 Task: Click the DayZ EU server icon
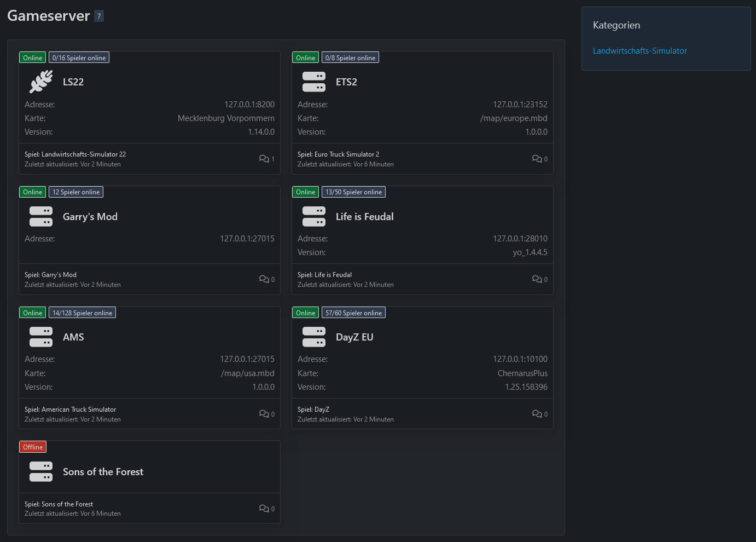click(313, 337)
